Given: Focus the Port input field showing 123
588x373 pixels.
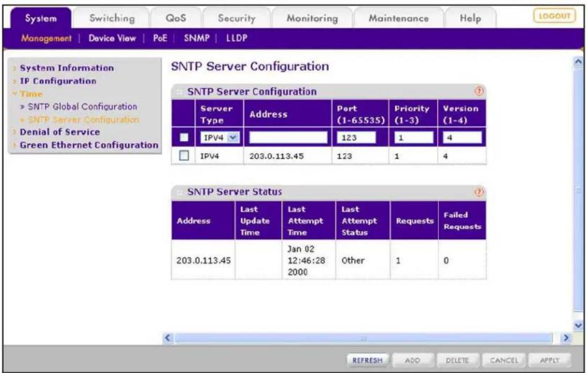Looking at the screenshot, I should [356, 137].
